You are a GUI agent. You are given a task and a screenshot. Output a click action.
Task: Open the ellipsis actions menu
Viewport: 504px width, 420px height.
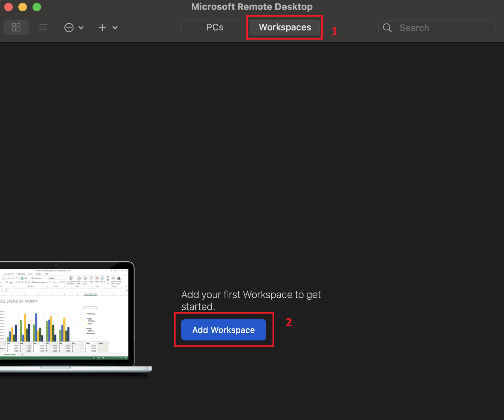coord(74,28)
